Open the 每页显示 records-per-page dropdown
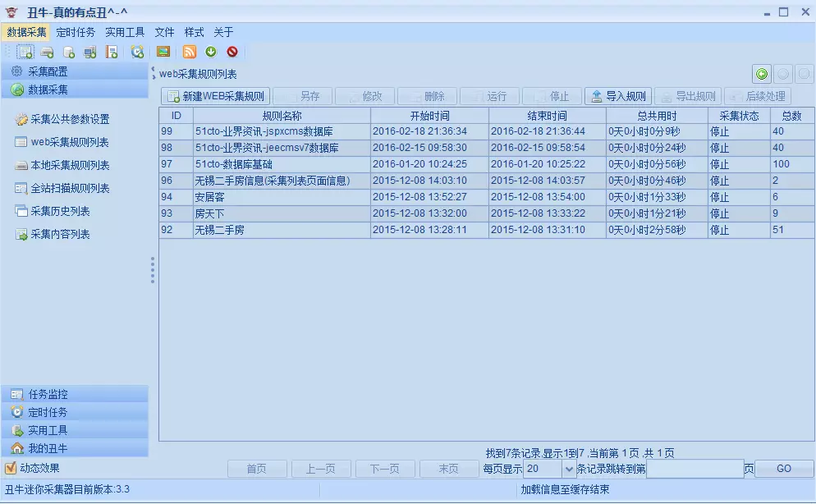This screenshot has height=504, width=816. 568,470
